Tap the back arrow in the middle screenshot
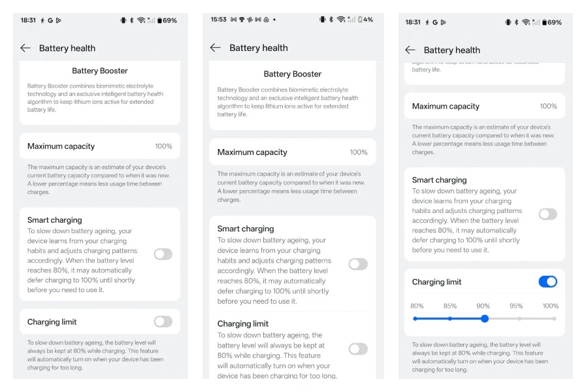Viewport: 588px width, 392px height. click(x=216, y=48)
